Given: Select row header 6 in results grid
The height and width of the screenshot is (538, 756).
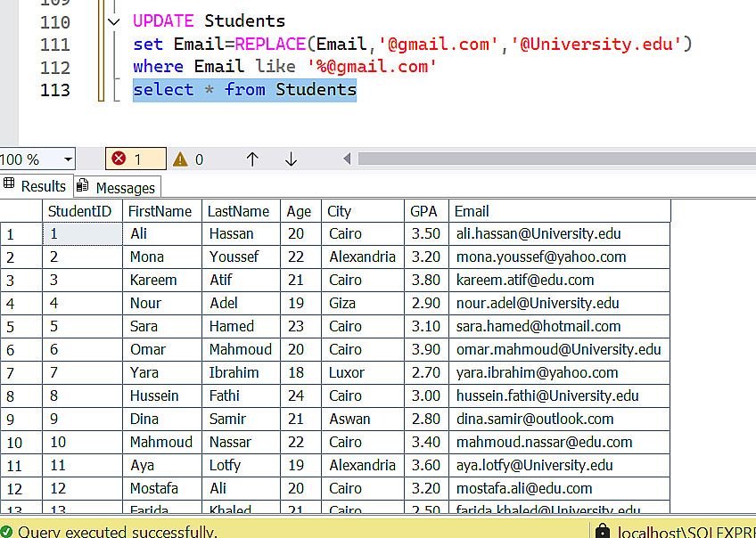Looking at the screenshot, I should 21,350.
